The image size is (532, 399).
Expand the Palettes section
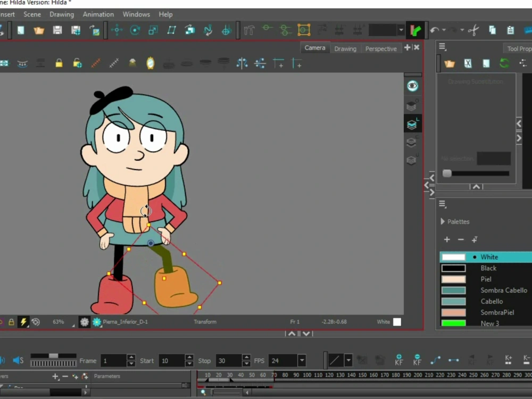coord(442,221)
